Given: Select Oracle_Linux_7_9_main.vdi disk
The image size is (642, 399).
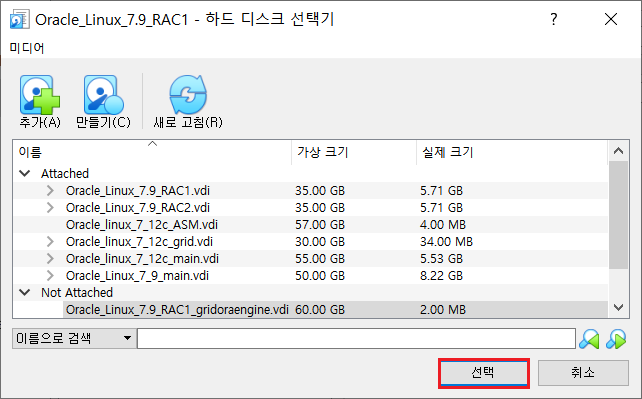Looking at the screenshot, I should click(x=137, y=275).
